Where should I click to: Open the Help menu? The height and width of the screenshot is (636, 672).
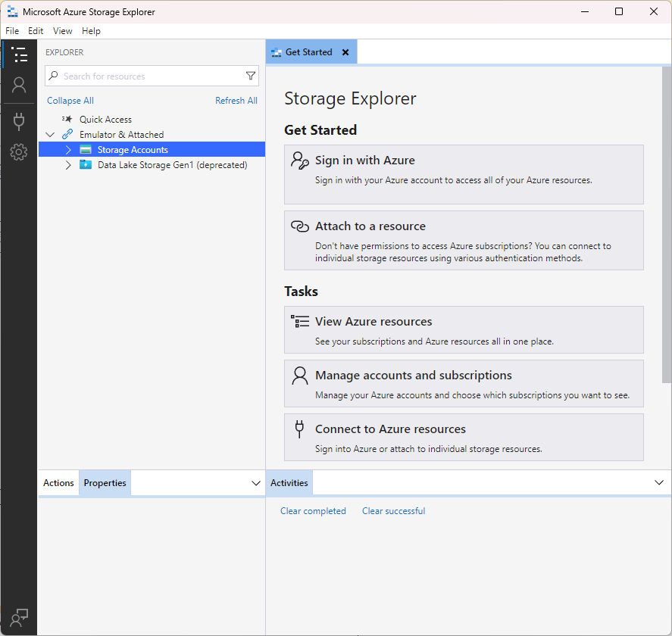point(91,31)
